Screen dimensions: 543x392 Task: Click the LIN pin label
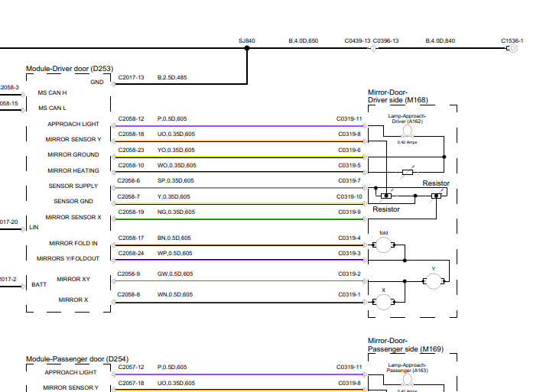(34, 227)
